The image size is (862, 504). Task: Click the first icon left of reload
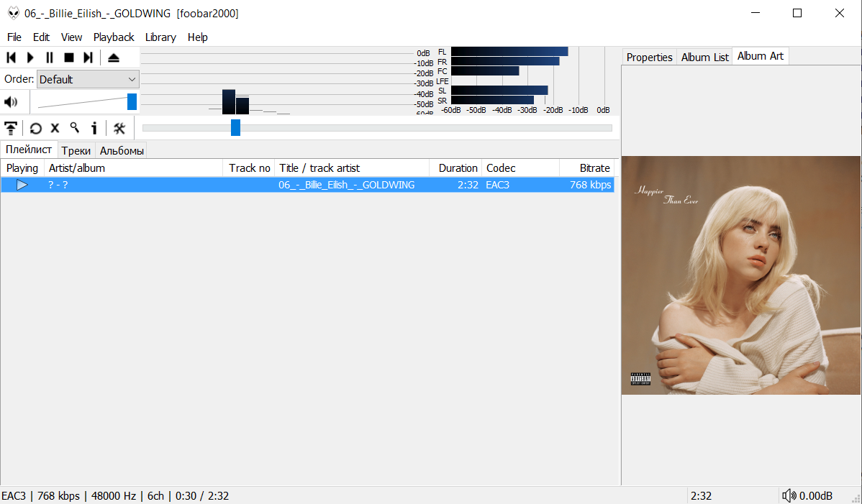coord(11,129)
